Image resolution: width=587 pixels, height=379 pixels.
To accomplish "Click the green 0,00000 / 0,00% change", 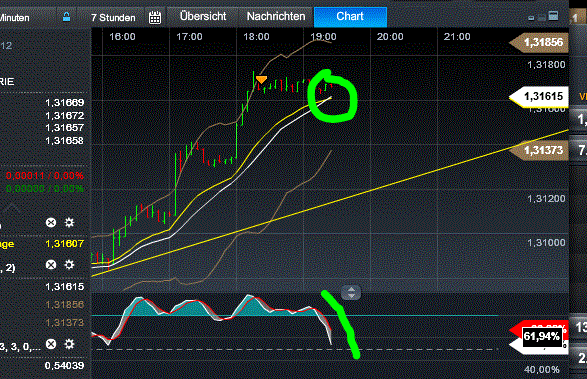I will coord(45,188).
